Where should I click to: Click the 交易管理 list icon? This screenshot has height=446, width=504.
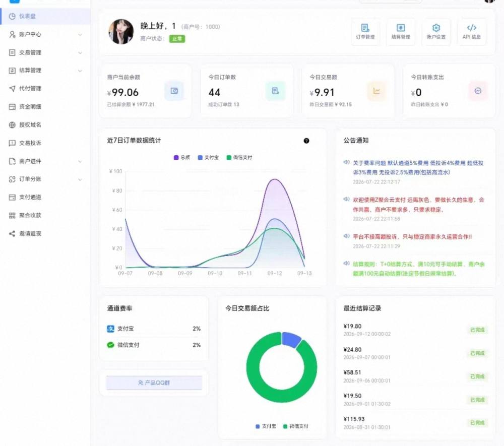(x=12, y=53)
